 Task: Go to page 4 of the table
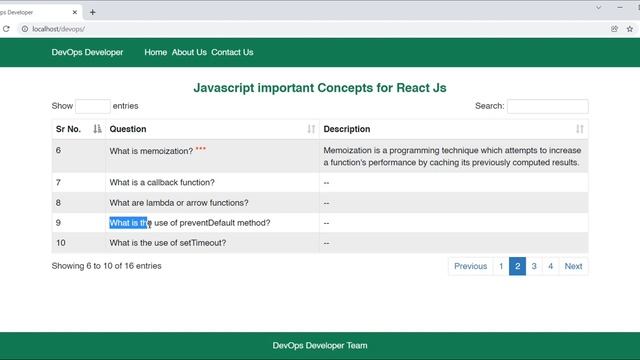(550, 266)
